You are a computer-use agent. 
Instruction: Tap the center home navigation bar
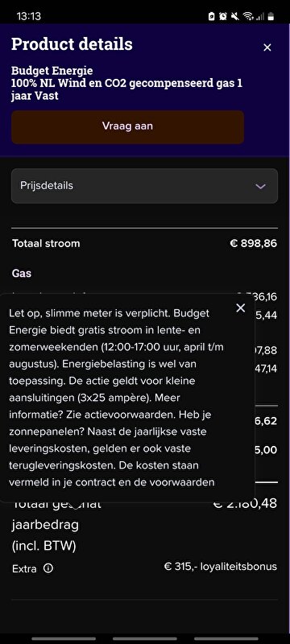tap(144, 638)
